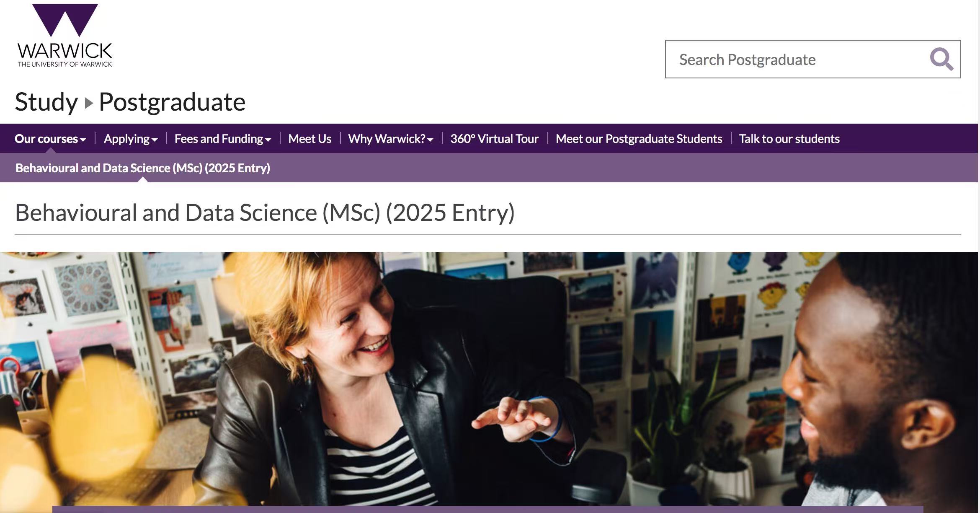980x513 pixels.
Task: Click the Postgraduate heading link
Action: (x=172, y=102)
